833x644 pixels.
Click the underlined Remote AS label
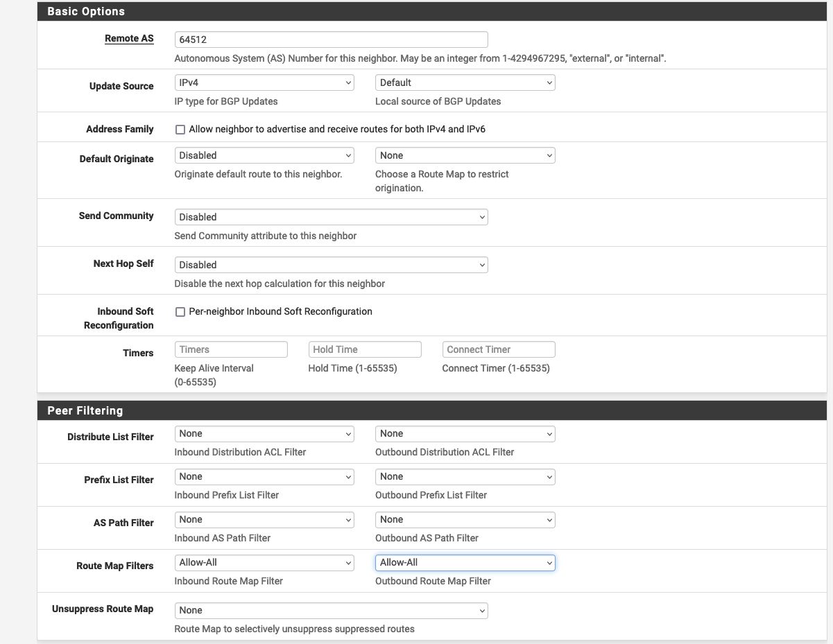pos(129,39)
